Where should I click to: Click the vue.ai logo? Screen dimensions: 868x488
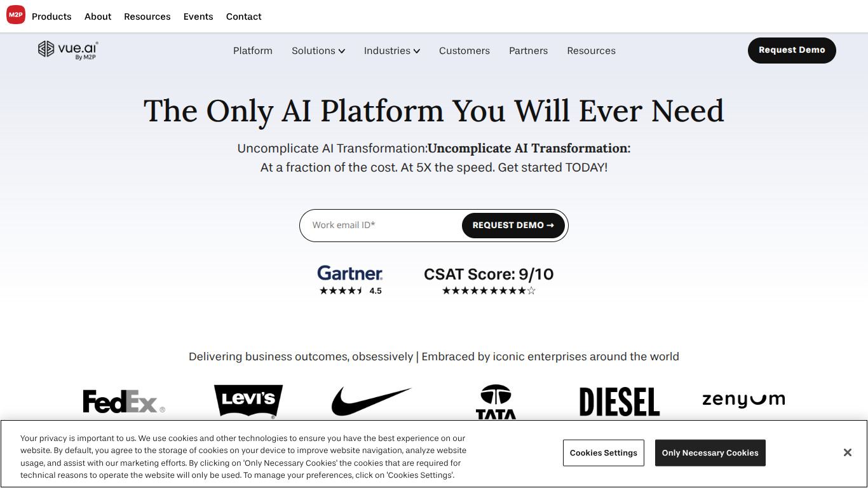tap(68, 50)
